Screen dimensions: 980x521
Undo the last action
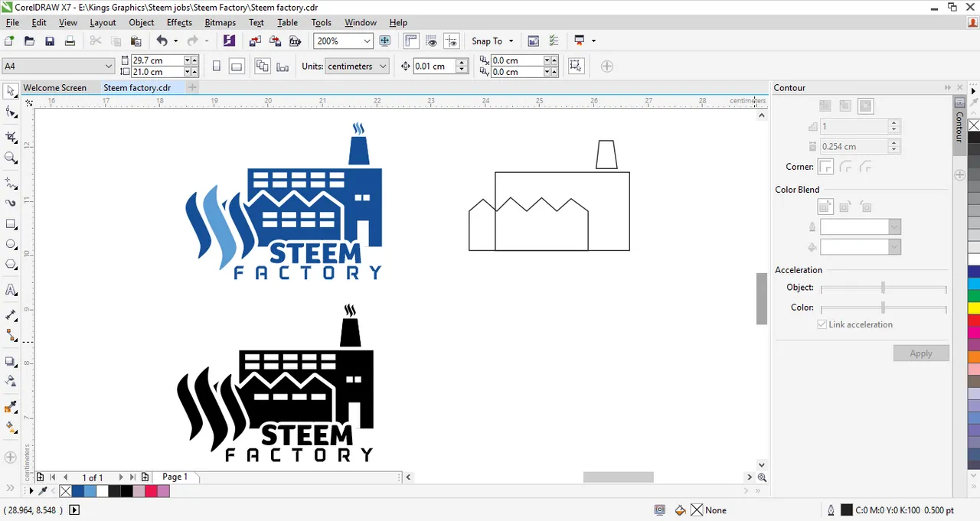pyautogui.click(x=162, y=41)
